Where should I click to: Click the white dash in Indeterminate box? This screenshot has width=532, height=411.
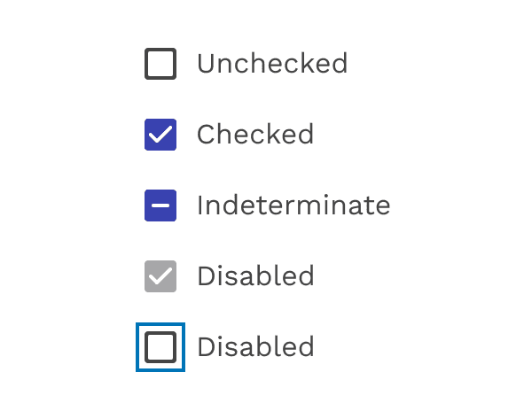[x=160, y=205]
